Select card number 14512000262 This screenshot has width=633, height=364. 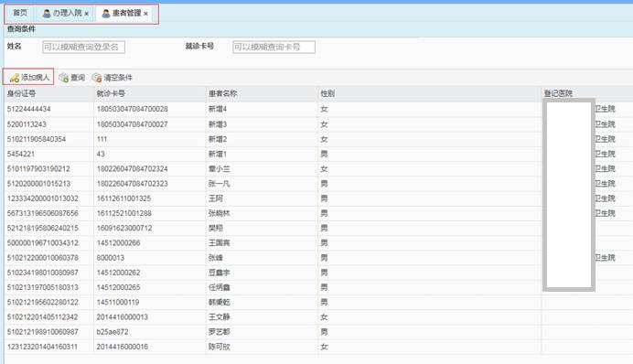pyautogui.click(x=118, y=273)
